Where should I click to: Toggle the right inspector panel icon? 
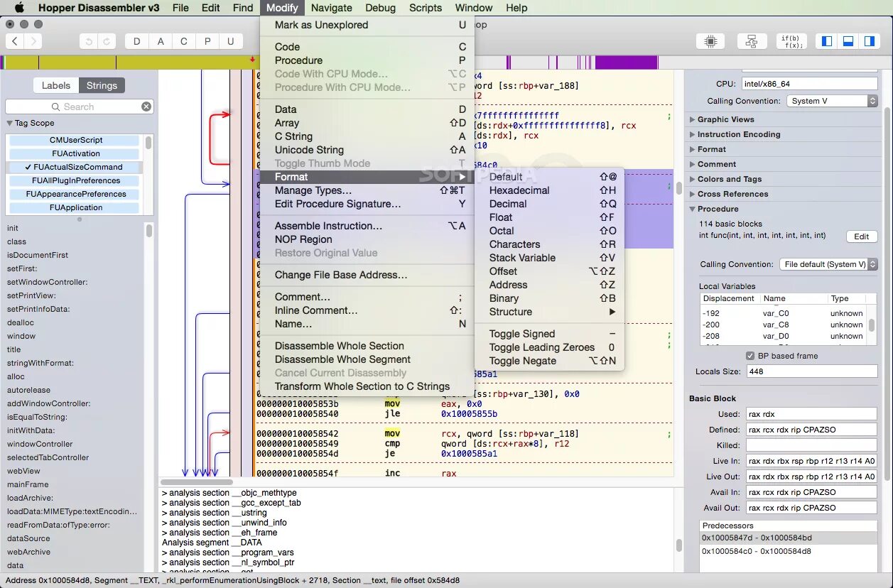tap(869, 41)
